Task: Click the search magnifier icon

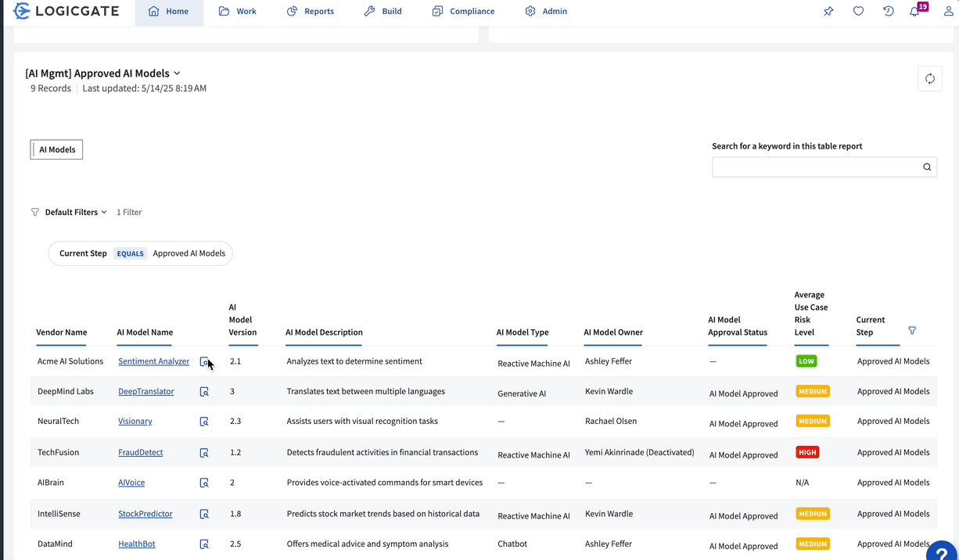Action: (927, 167)
